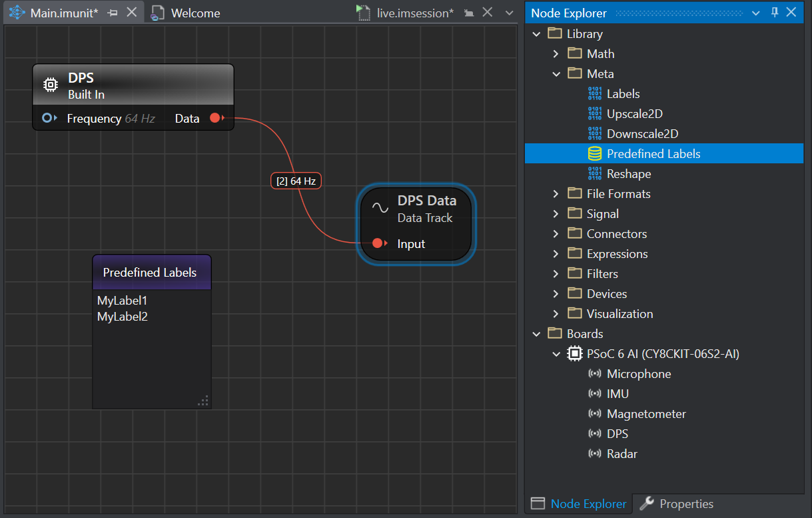The width and height of the screenshot is (812, 518).
Task: Click the DPS Data track Input port
Action: (x=379, y=243)
